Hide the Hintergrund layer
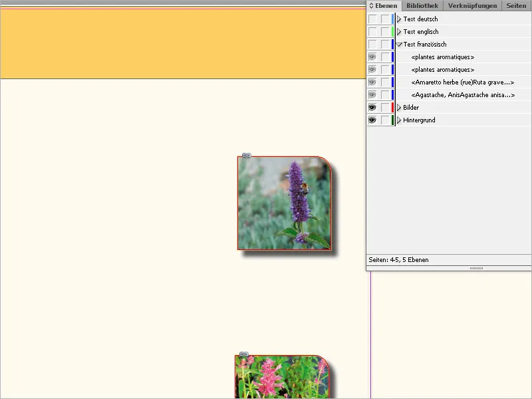 click(x=372, y=120)
